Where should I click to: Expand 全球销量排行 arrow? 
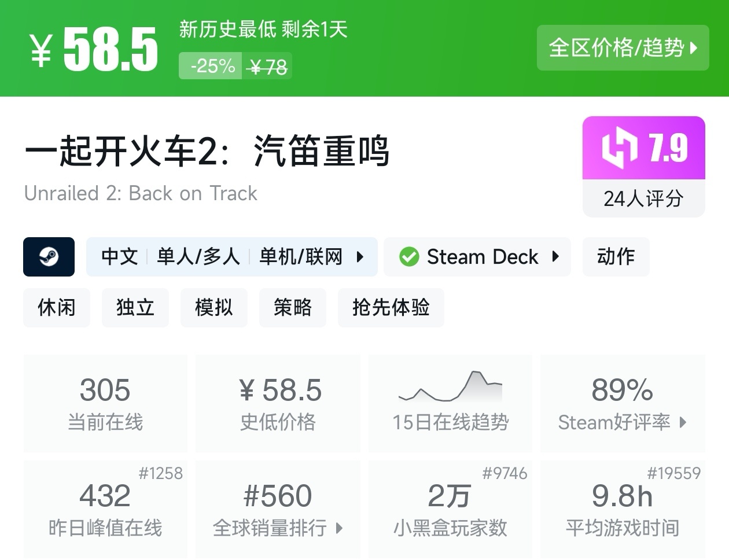[x=339, y=528]
